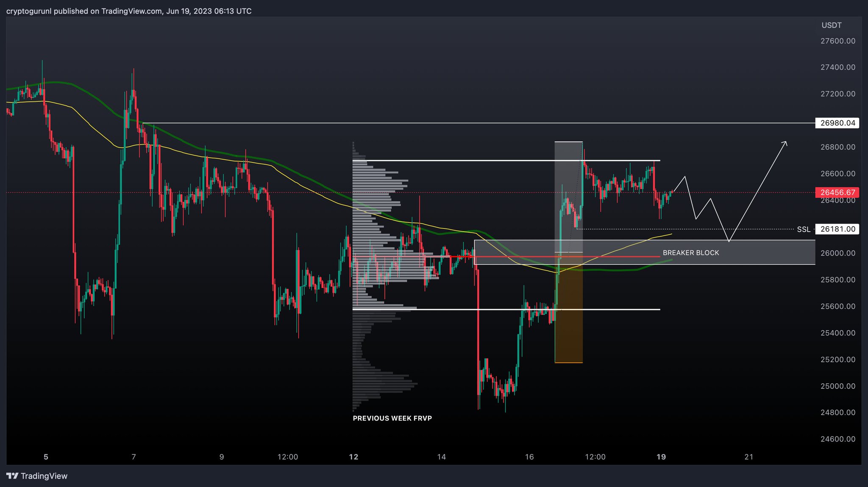Click date 9 on the time axis
Viewport: 868px width, 487px height.
click(x=222, y=457)
